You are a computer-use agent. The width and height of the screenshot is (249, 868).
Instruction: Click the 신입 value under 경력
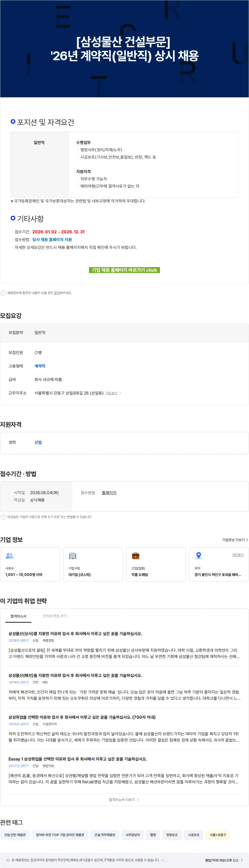38,442
